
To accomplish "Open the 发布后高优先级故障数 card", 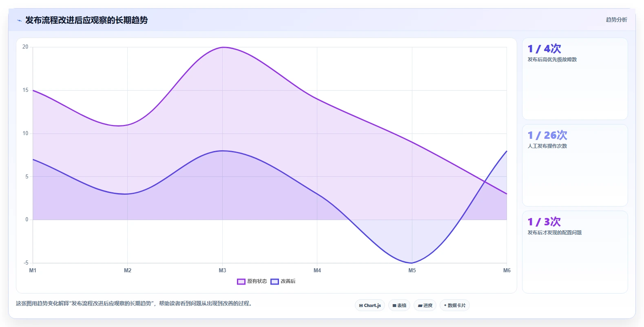I will pyautogui.click(x=575, y=79).
